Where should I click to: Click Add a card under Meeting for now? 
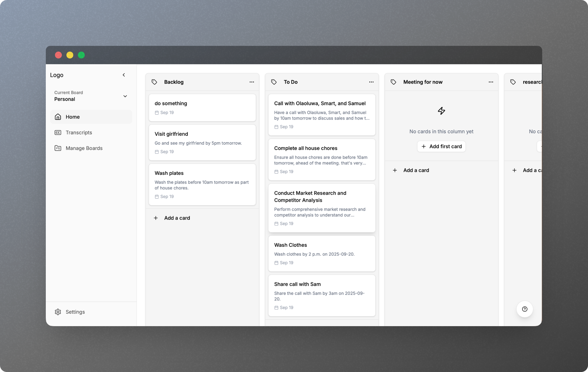click(x=416, y=170)
